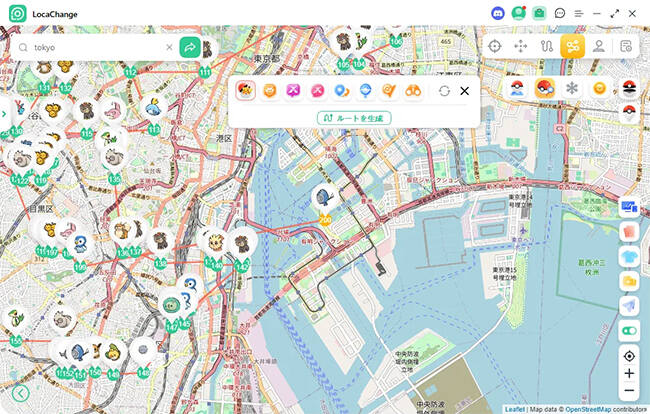Image resolution: width=650 pixels, height=414 pixels.
Task: Open the feedback chat bubble icon
Action: 560,14
